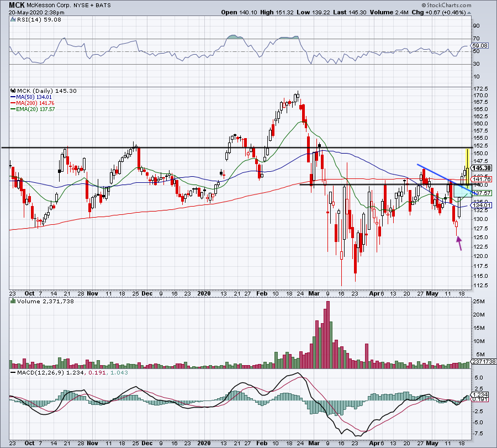Click the May label on bottom MACD date axis

pos(432,443)
